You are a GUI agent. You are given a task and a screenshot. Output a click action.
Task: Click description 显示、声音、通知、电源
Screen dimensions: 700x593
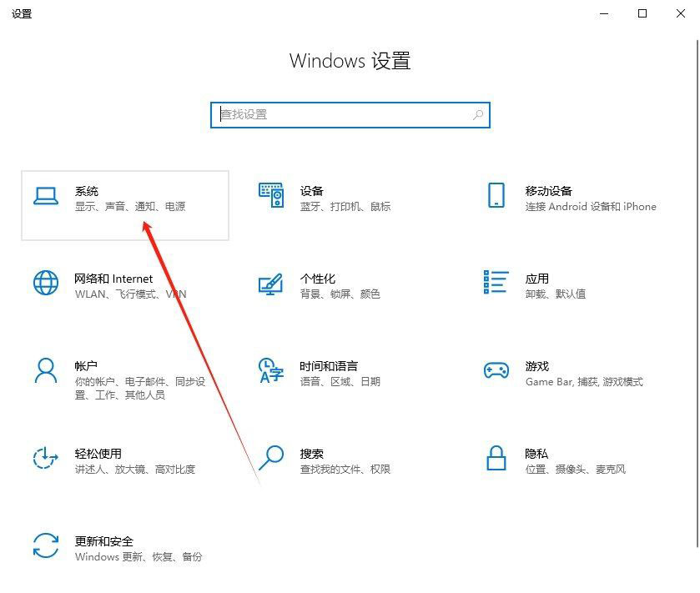tap(130, 207)
